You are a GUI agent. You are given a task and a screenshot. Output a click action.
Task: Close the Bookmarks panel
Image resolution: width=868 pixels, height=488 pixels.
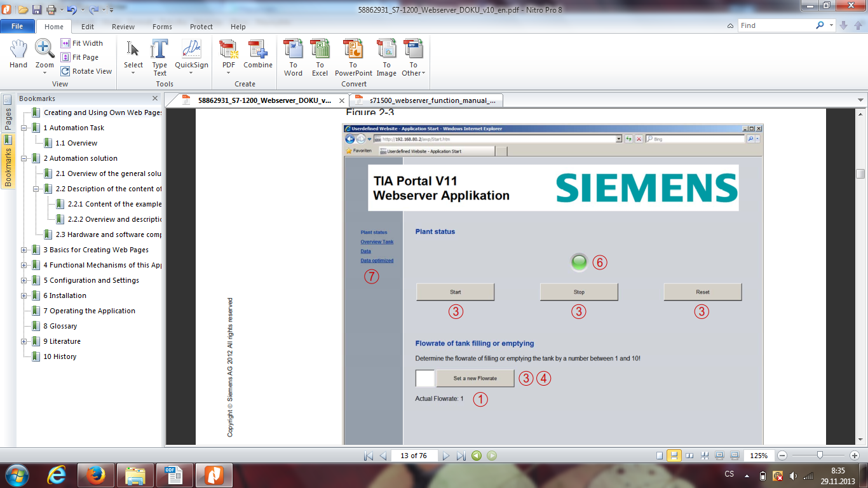point(155,98)
